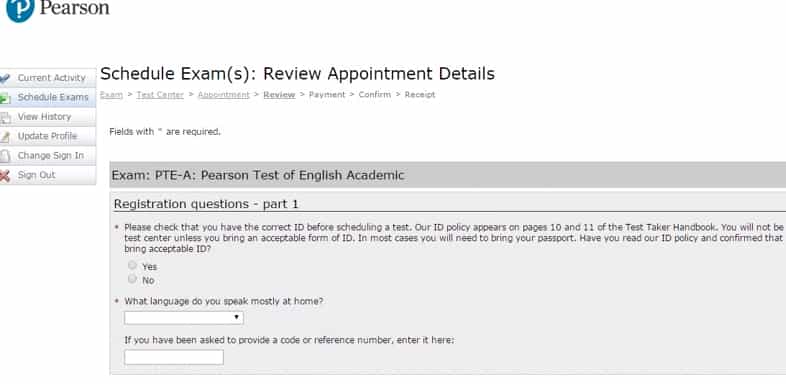This screenshot has height=384, width=786.
Task: Open the home language dropdown
Action: tap(184, 318)
